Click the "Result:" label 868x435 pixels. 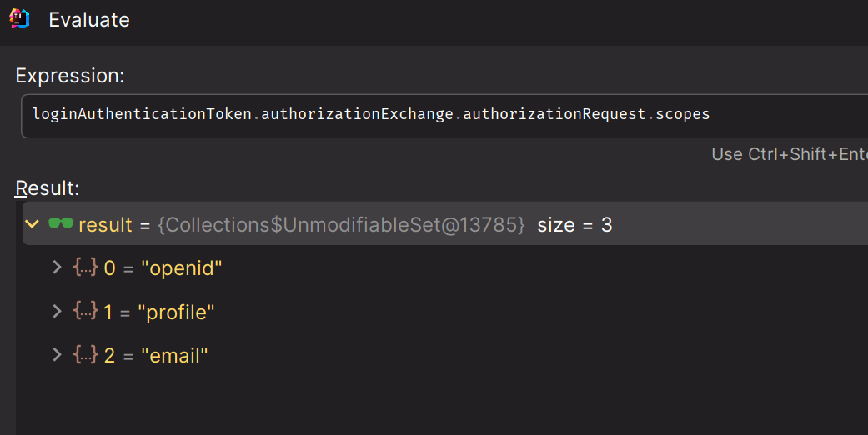(x=48, y=188)
